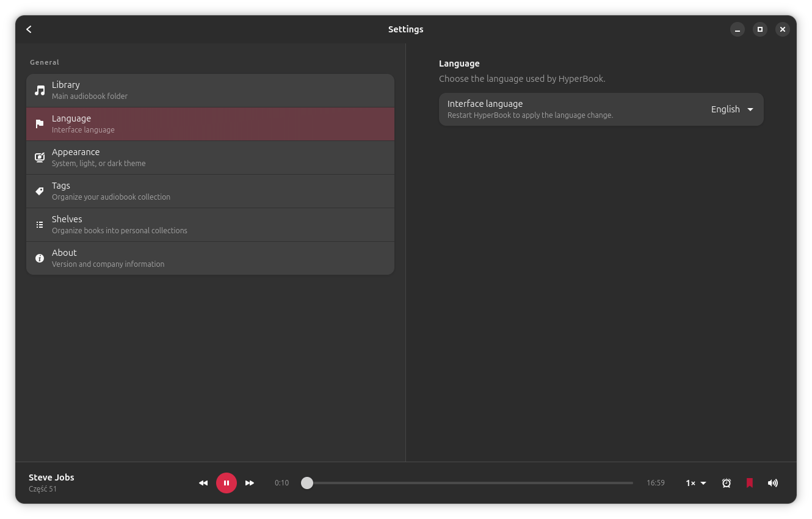Open the Tags settings section
Screen dimensions: 812x519
point(210,191)
